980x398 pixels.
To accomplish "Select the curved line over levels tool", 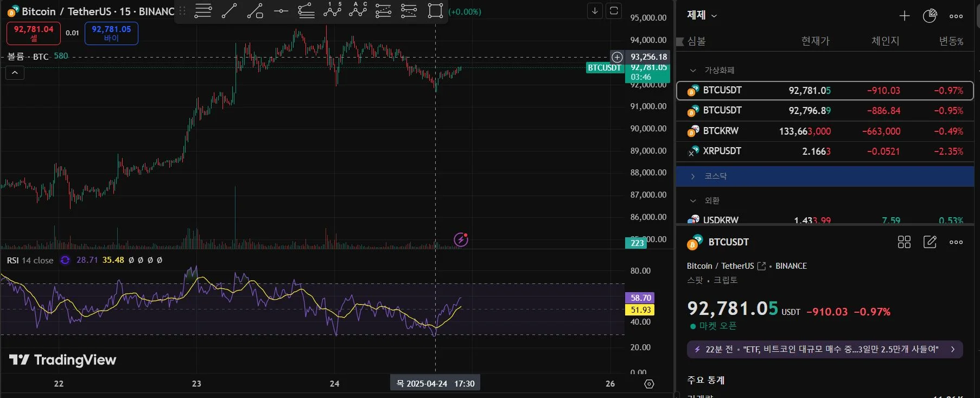I will pyautogui.click(x=307, y=11).
